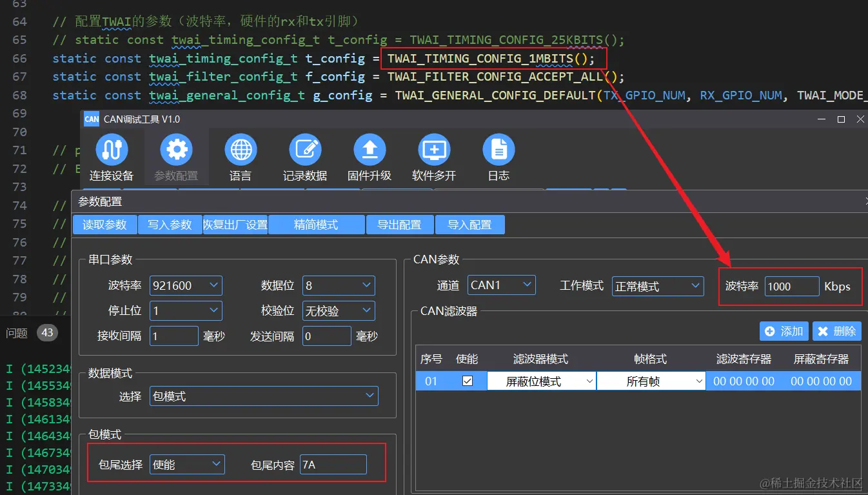Click the 精简模式 button
Viewport: 868px width, 495px height.
click(316, 225)
